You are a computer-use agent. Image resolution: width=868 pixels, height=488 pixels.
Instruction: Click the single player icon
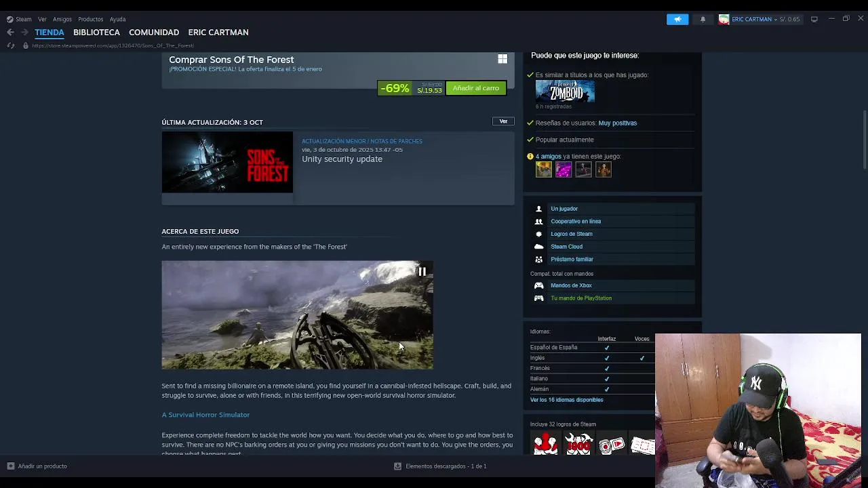coord(538,209)
